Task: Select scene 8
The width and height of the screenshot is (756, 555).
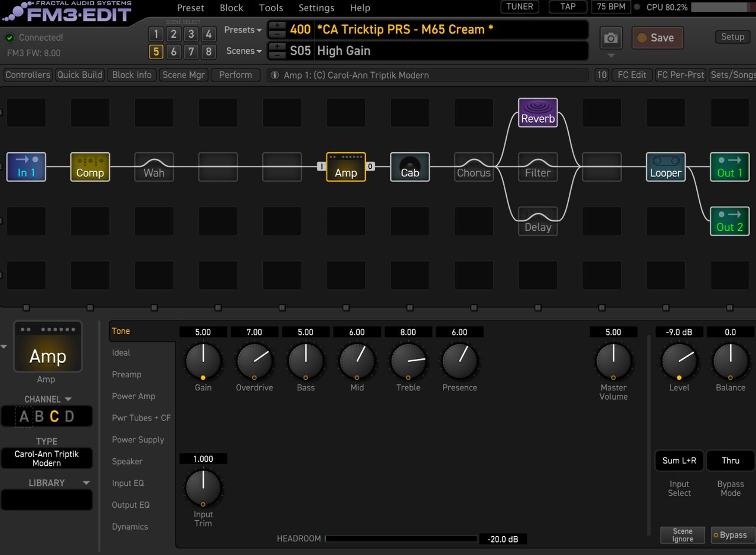Action: 208,51
